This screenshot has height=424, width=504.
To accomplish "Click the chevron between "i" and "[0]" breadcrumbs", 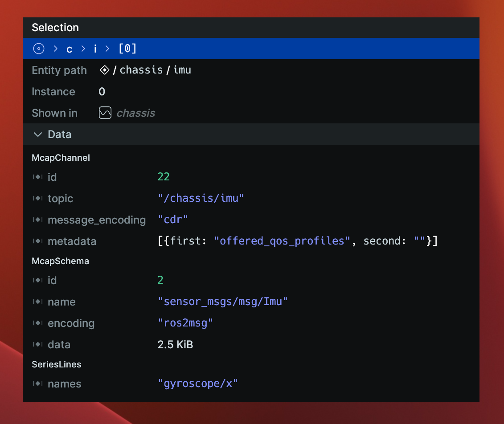I will click(108, 49).
